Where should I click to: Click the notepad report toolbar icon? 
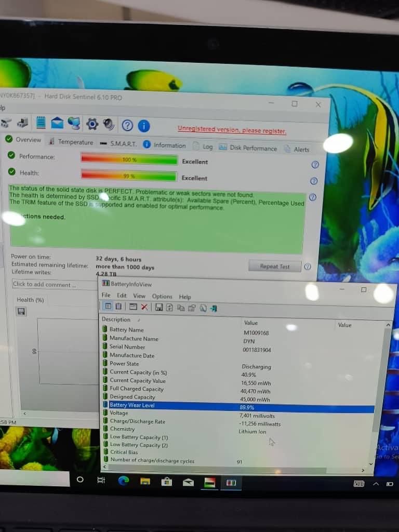coord(41,122)
